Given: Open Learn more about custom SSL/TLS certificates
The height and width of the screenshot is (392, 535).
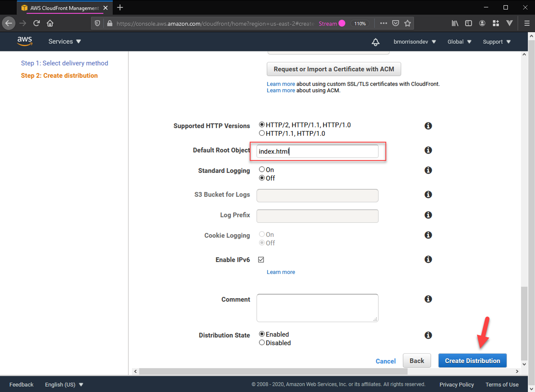Looking at the screenshot, I should pyautogui.click(x=281, y=84).
